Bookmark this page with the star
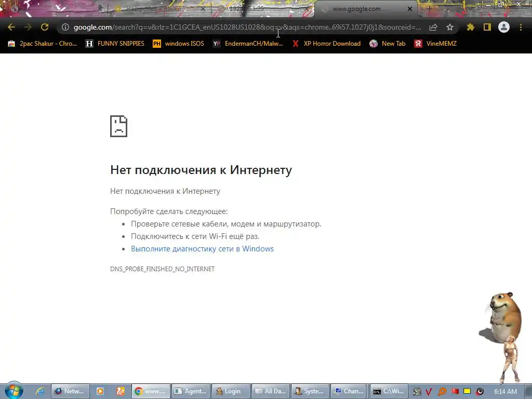This screenshot has height=399, width=532. click(x=450, y=27)
